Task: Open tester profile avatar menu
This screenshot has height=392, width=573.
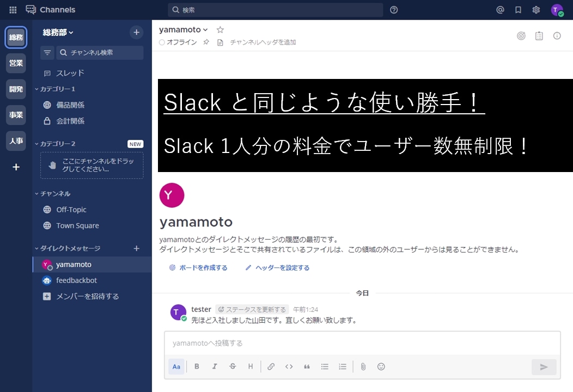Action: click(557, 10)
